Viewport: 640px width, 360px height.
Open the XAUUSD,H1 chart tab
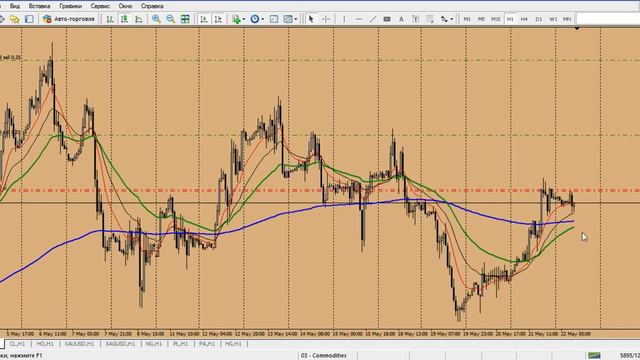click(x=80, y=344)
